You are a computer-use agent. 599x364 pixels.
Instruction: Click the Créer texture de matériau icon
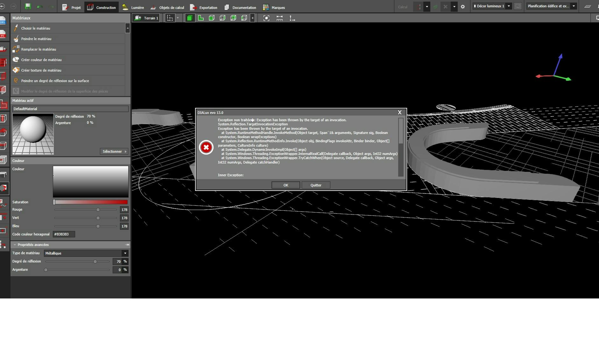pyautogui.click(x=16, y=70)
